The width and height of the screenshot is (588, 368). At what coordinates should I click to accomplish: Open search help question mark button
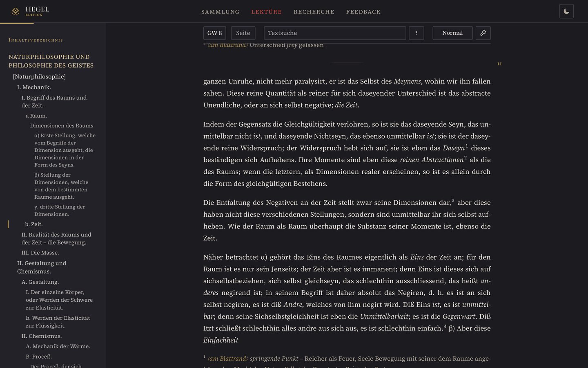click(x=416, y=33)
